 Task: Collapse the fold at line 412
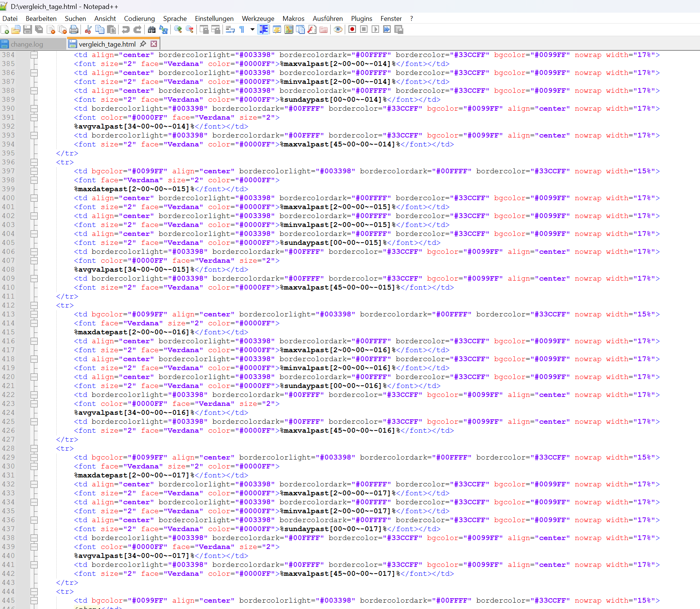coord(34,305)
